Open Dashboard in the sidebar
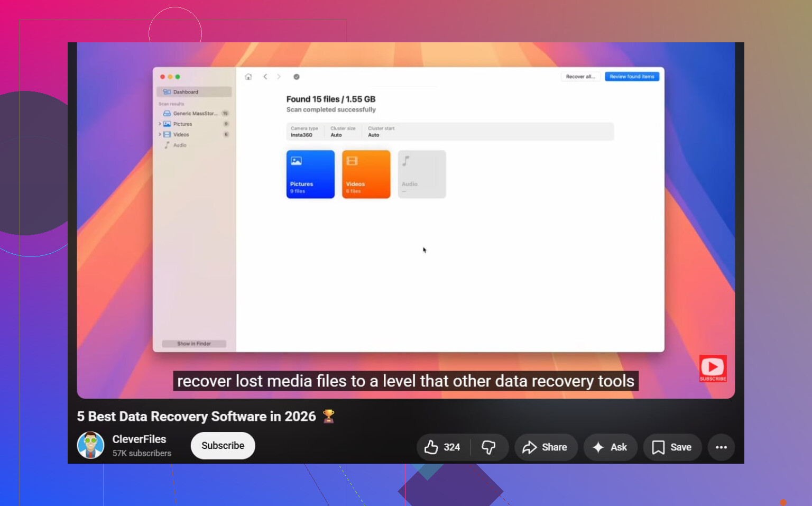 point(194,92)
